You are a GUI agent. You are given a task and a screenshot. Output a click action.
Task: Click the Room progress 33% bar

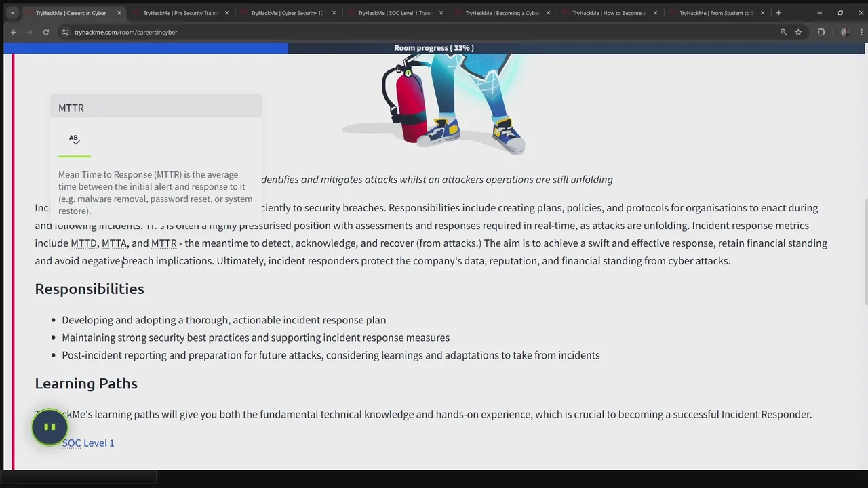[x=434, y=47]
